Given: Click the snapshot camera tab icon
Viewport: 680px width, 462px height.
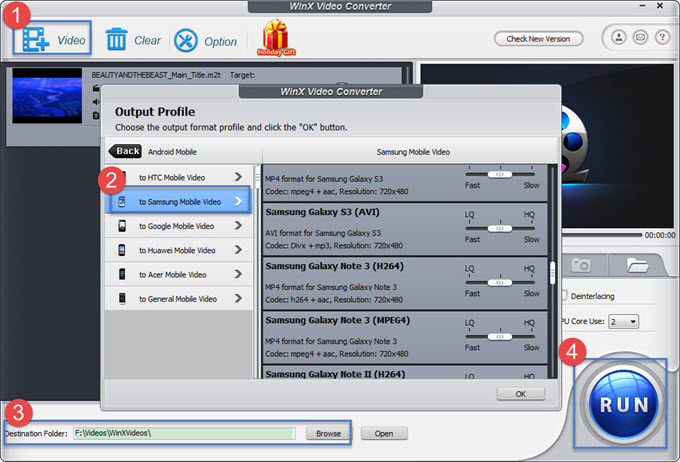Looking at the screenshot, I should [x=581, y=265].
